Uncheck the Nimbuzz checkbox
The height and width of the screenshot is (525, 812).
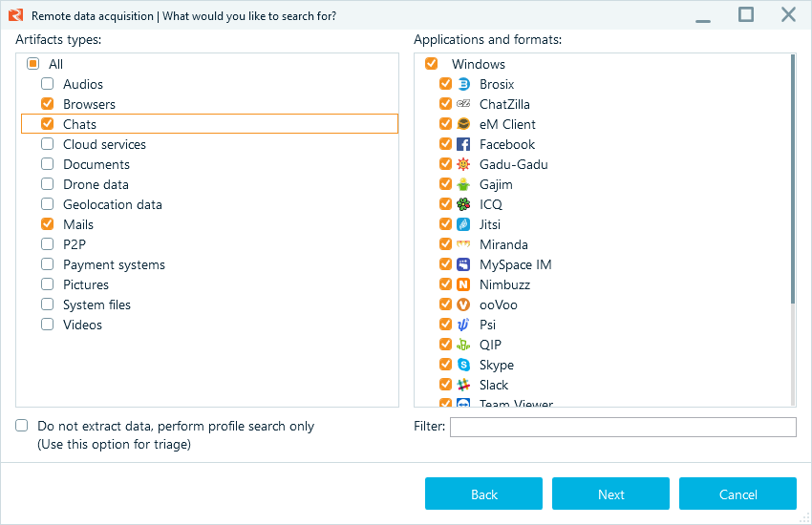point(445,283)
